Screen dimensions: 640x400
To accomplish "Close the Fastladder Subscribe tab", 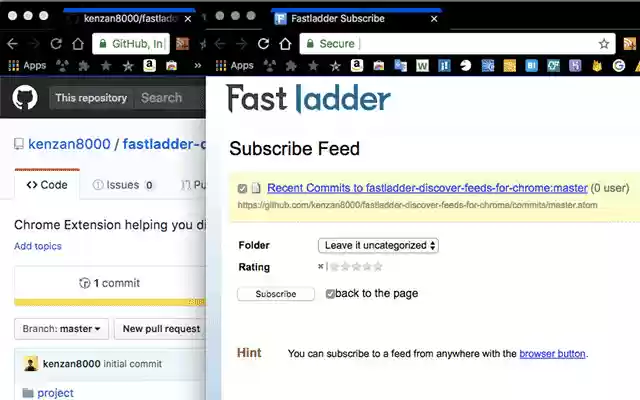I will coord(434,19).
